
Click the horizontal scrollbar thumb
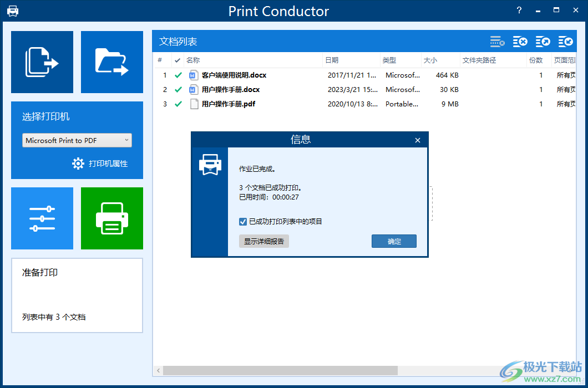click(280, 370)
